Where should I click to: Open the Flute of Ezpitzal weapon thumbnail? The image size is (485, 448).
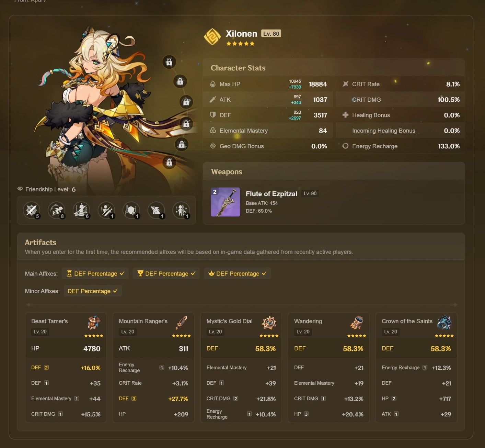225,202
